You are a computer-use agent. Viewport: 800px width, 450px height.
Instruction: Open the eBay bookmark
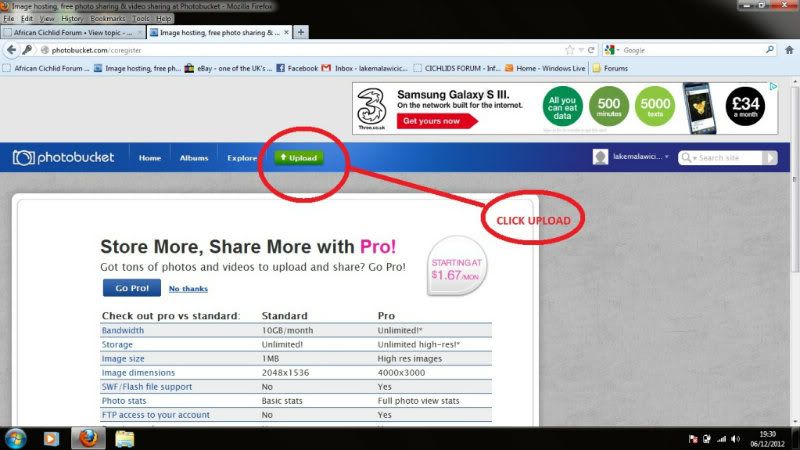(x=229, y=68)
